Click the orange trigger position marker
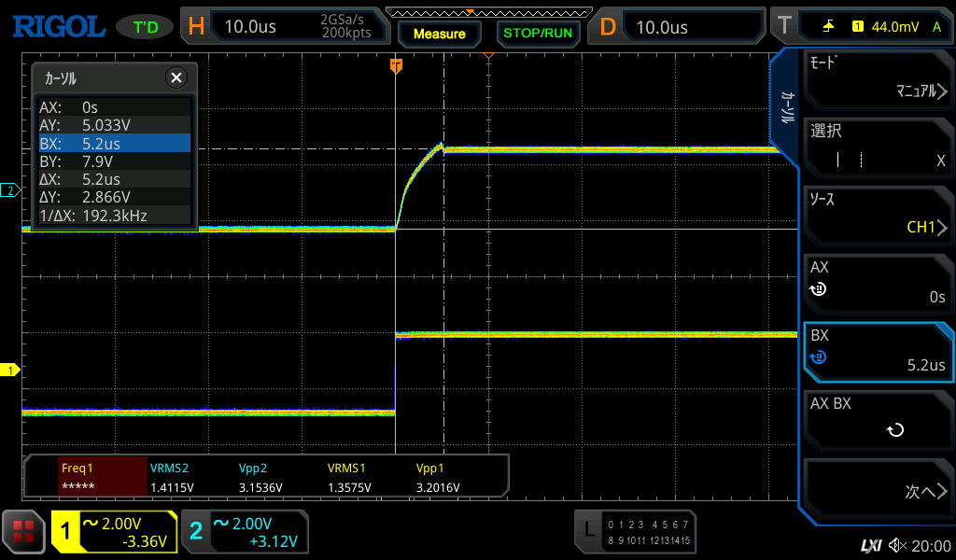This screenshot has height=560, width=956. (396, 65)
